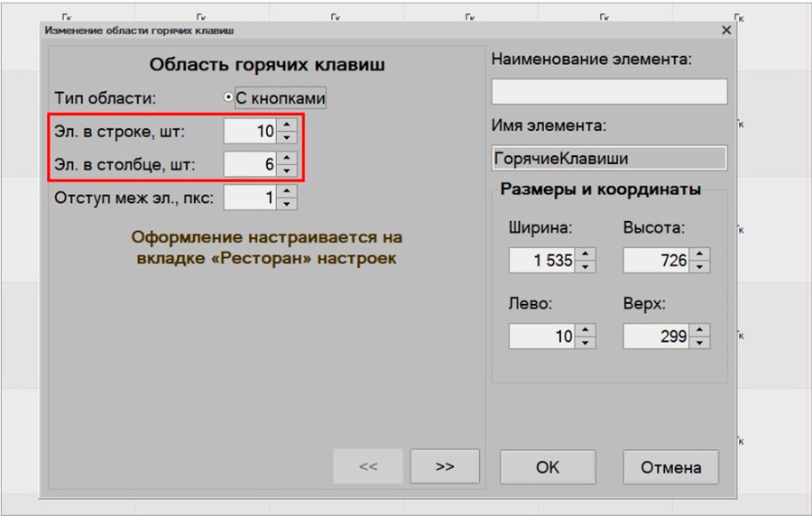Close the 'Изменение области горячих клавиш' dialog

[x=726, y=30]
